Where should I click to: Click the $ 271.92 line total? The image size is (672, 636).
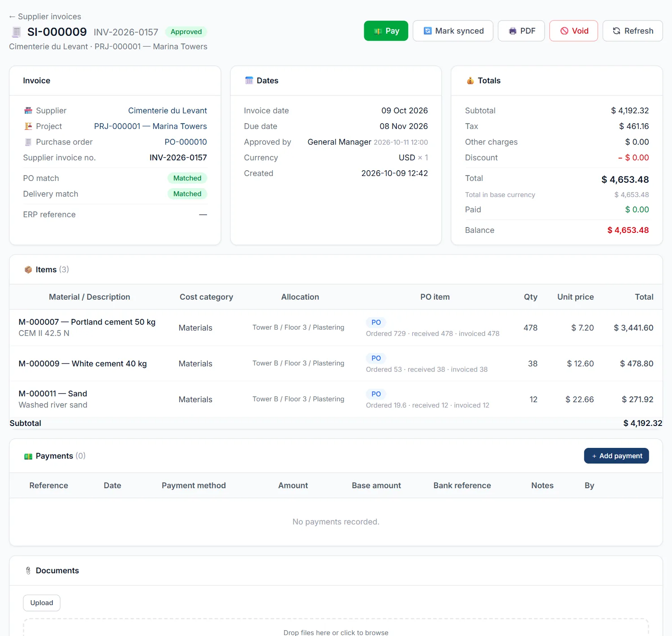pyautogui.click(x=638, y=400)
